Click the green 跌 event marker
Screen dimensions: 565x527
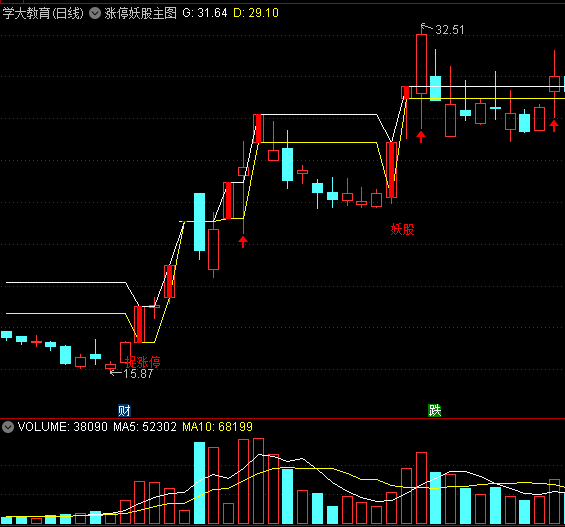435,410
